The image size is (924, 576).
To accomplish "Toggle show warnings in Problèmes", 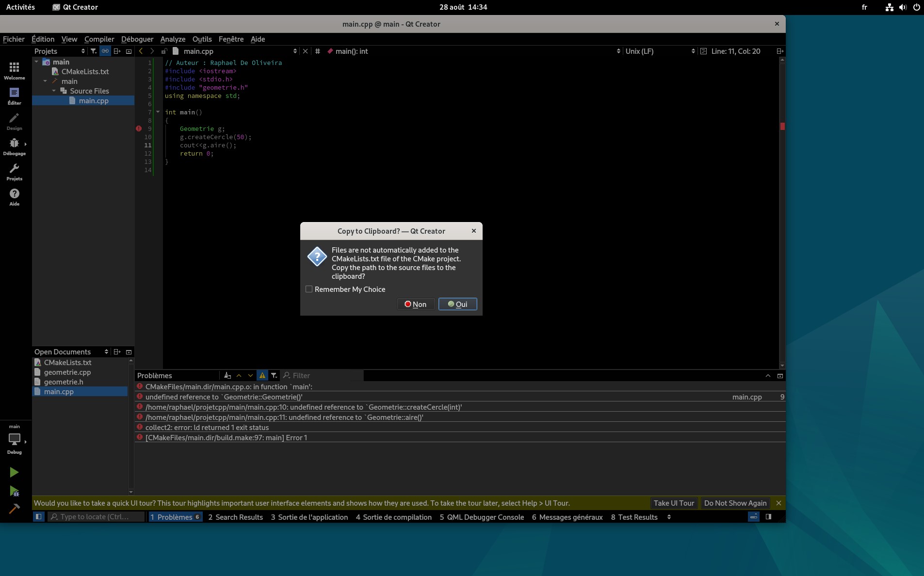I will [262, 375].
